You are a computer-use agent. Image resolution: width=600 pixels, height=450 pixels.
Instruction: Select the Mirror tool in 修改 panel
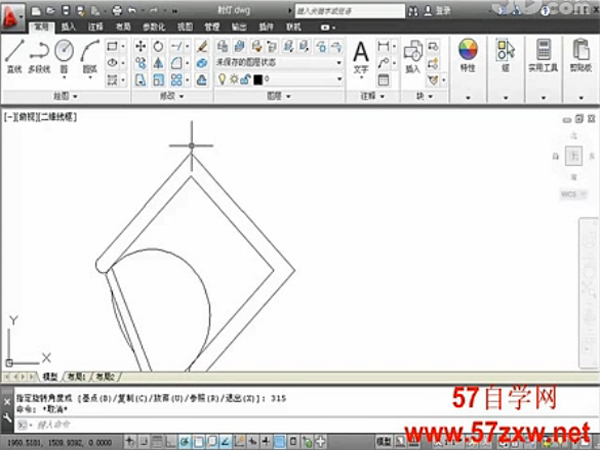click(158, 63)
